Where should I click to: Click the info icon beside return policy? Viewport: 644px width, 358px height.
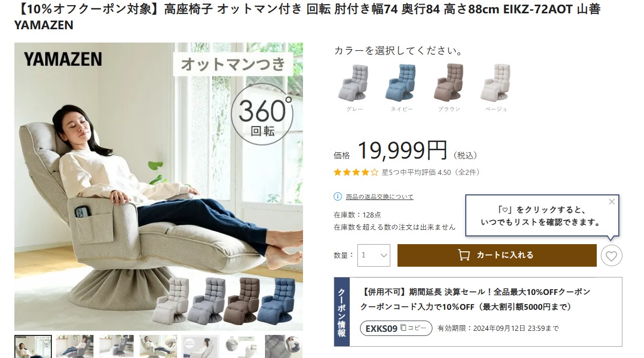337,196
